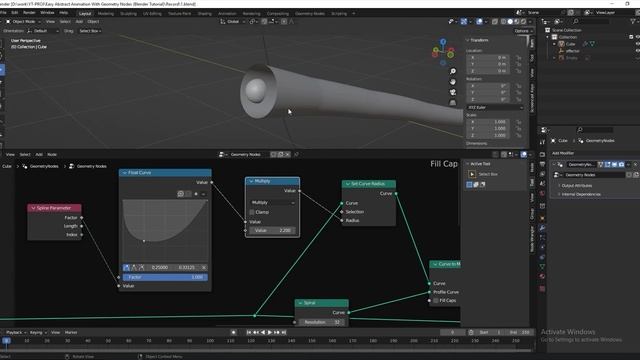Image resolution: width=640 pixels, height=360 pixels.
Task: Open the Object Mode dropdown
Action: tap(23, 21)
